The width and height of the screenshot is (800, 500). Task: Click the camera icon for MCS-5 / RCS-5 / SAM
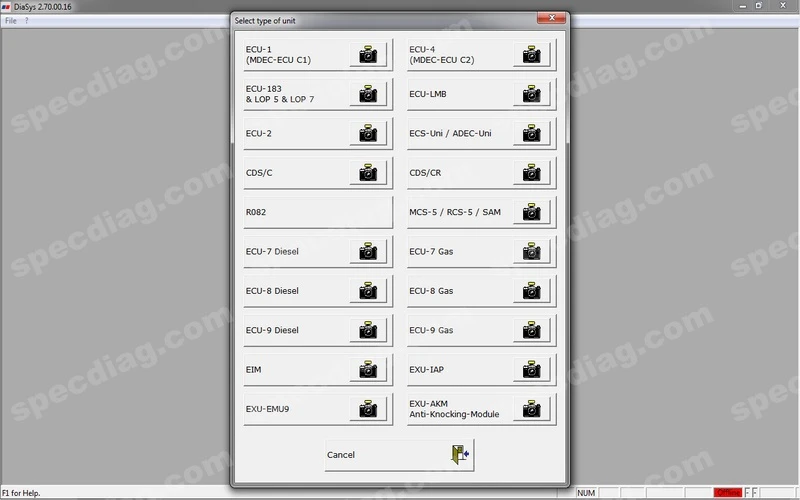coord(531,212)
